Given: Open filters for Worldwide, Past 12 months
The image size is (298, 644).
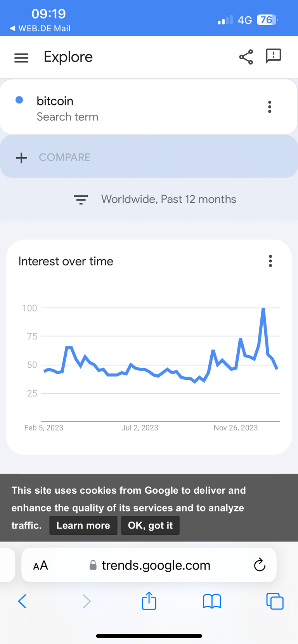Looking at the screenshot, I should 81,200.
